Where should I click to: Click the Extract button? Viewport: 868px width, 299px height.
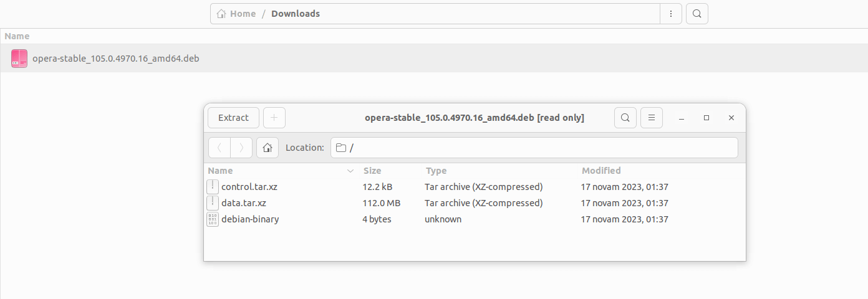pos(233,118)
